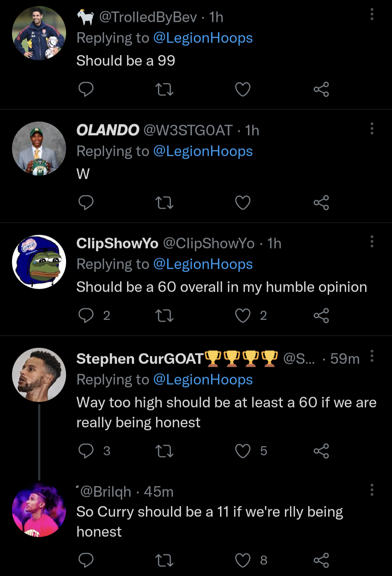Retweet Stephen CurGOAT's tweet
The height and width of the screenshot is (576, 392).
point(164,451)
